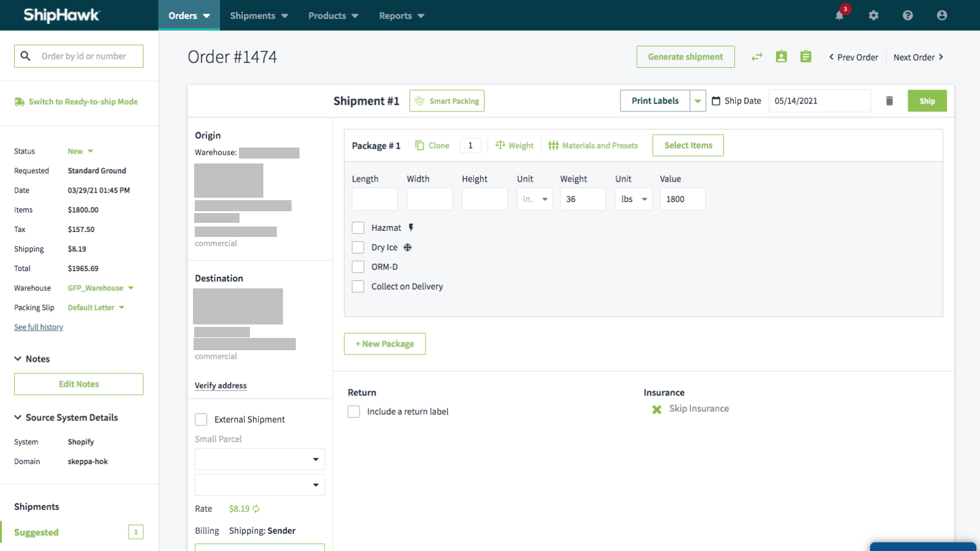Add a New Package
The image size is (980, 551).
coord(385,344)
